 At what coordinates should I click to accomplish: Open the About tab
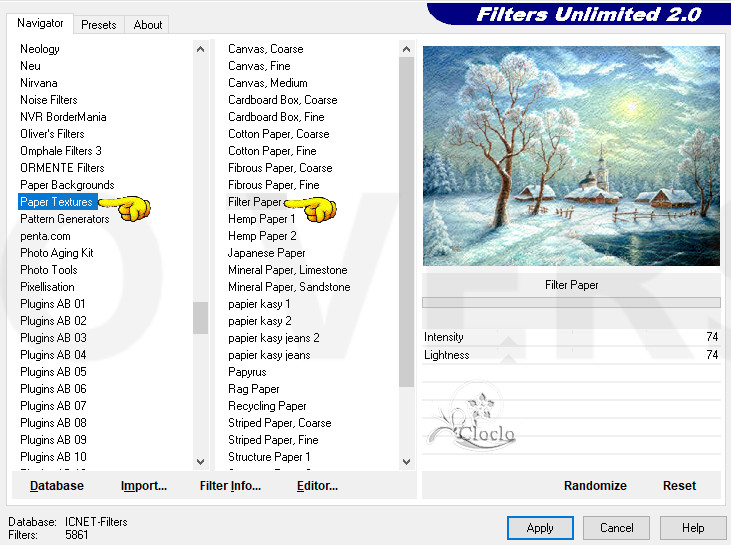point(147,25)
